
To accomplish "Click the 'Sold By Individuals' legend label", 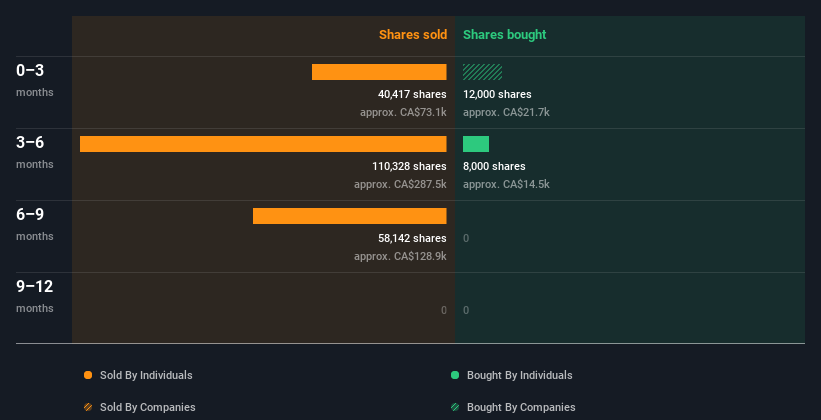I will click(x=146, y=375).
